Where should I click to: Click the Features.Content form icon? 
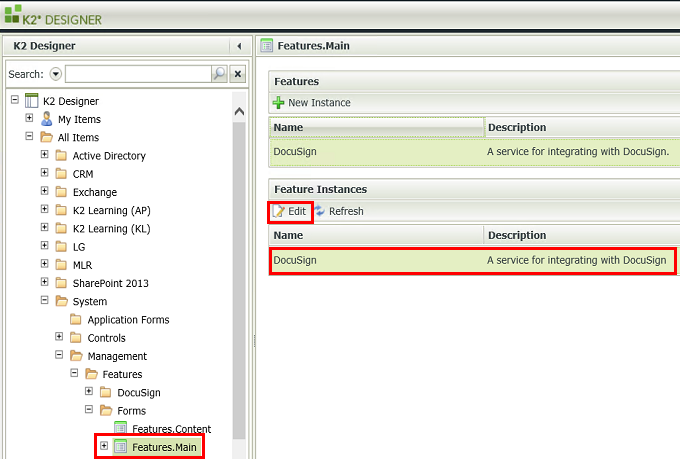coord(121,428)
